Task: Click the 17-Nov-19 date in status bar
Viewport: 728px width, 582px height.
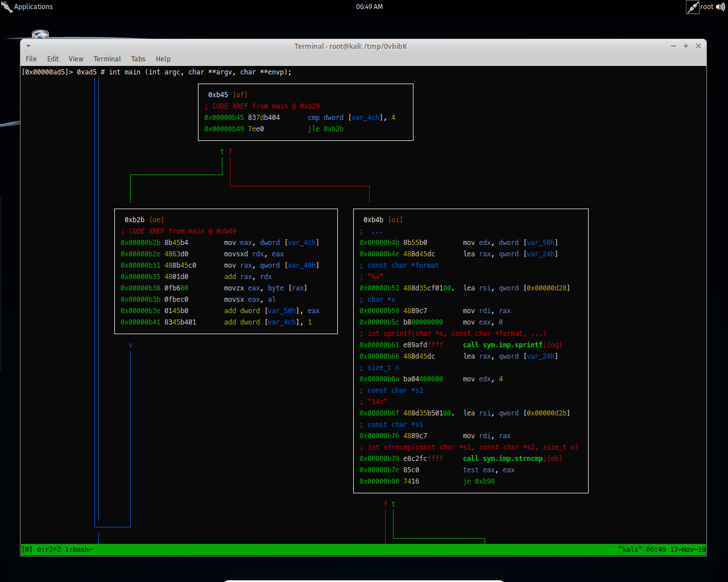Action: point(688,550)
